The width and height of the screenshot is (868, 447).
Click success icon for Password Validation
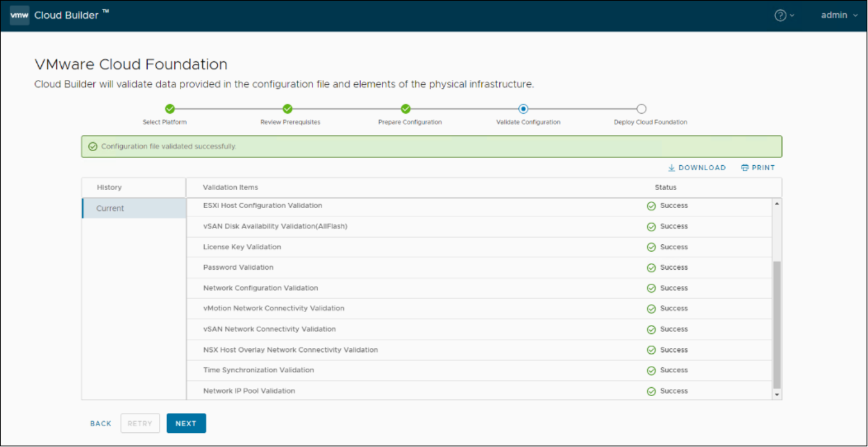pos(651,268)
